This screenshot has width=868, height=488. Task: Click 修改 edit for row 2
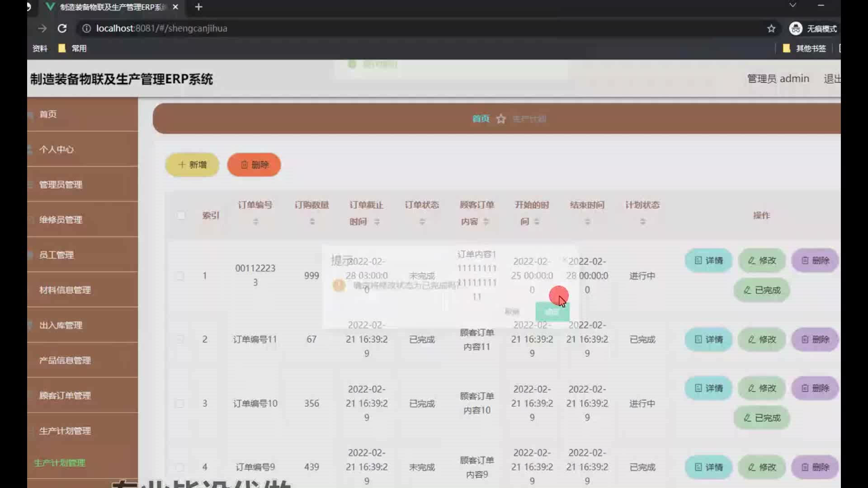[x=762, y=340]
